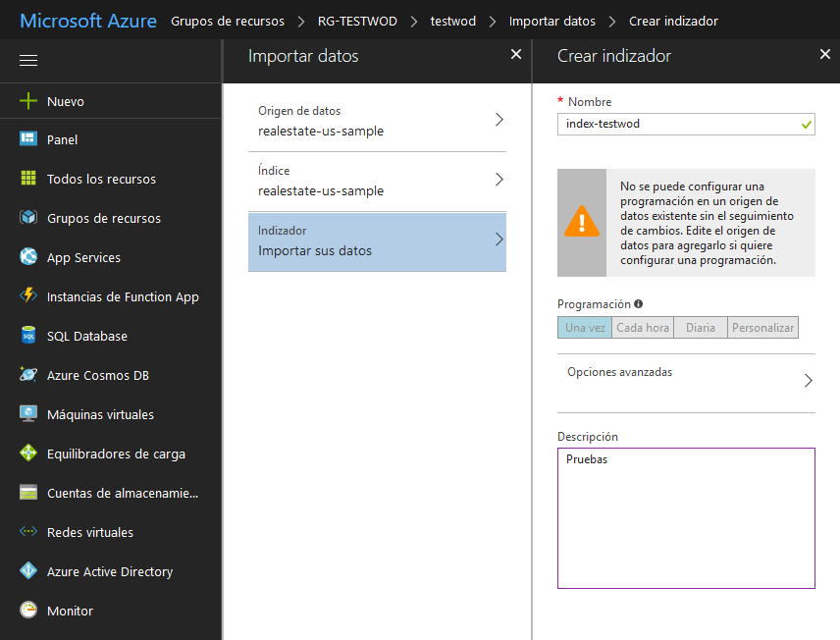Open the Índice realestate-us-sample step

tap(377, 181)
